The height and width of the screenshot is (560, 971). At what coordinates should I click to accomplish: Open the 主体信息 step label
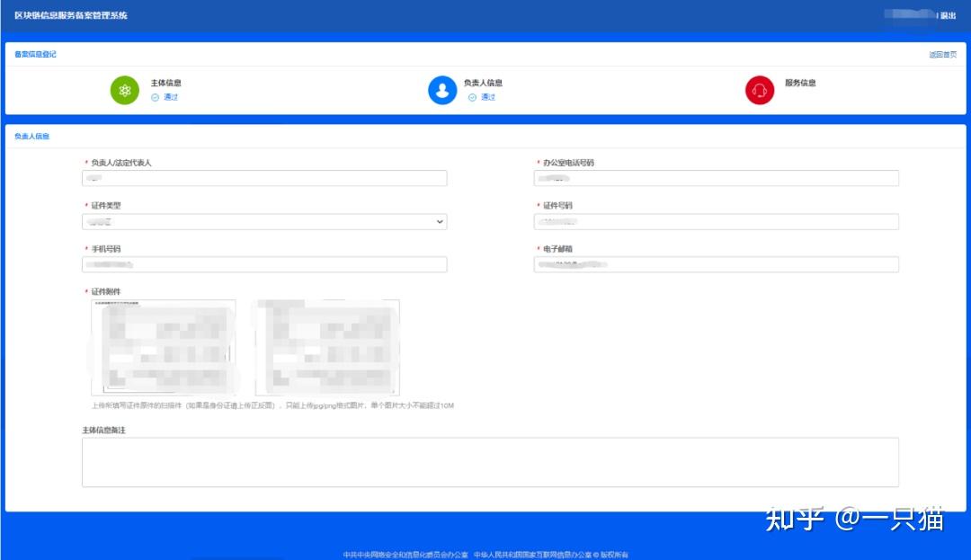[166, 83]
